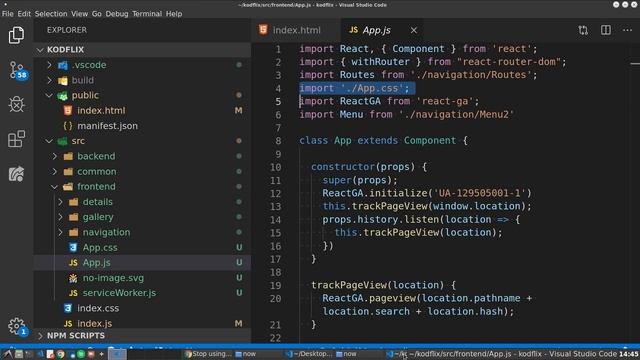Select App.js in the explorer tree
Screen dimensions: 640x360
(x=142, y=262)
